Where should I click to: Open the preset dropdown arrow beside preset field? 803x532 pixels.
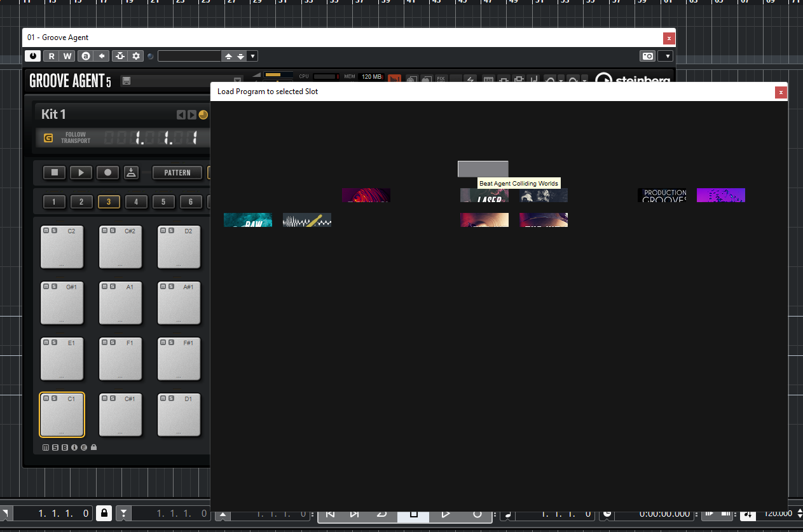click(252, 56)
